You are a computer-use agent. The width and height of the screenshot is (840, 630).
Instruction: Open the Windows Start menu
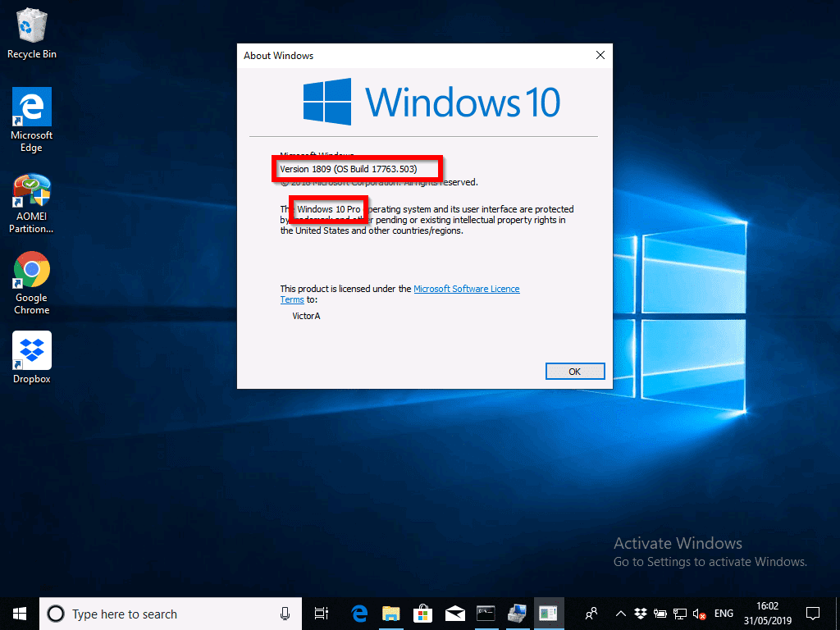[x=20, y=614]
